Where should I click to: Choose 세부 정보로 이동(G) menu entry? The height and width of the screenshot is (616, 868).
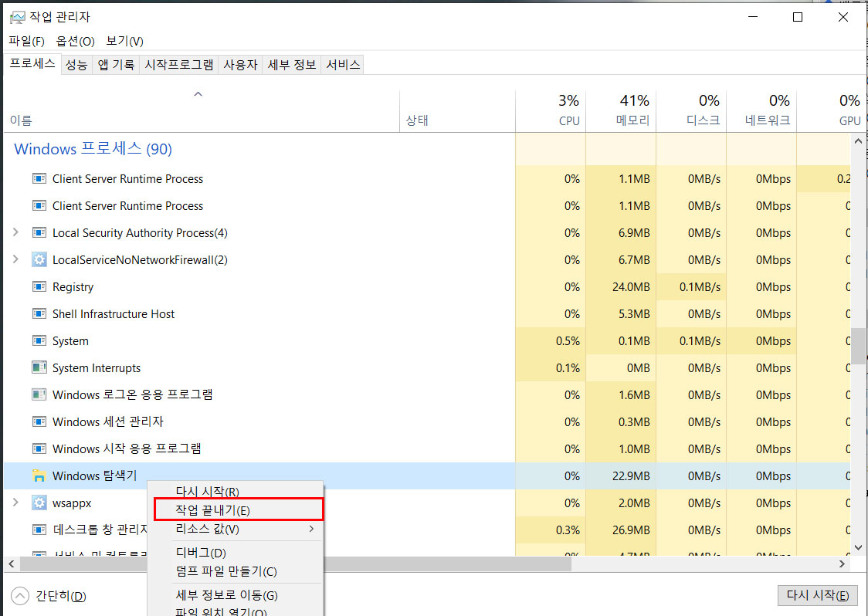coord(236,595)
